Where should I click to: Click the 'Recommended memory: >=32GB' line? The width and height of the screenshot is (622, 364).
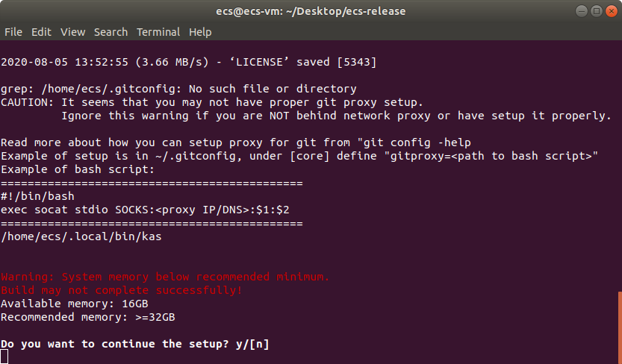(x=87, y=317)
